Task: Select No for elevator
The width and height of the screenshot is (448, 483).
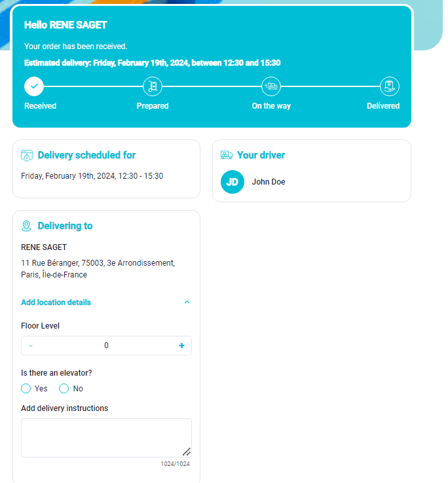Action: pos(64,389)
